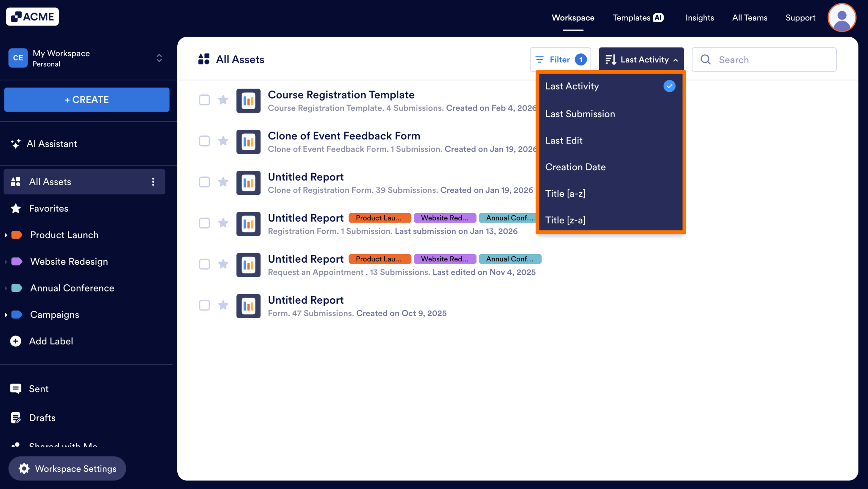Collapse the Last Activity sort dropdown
868x489 pixels.
click(x=641, y=59)
